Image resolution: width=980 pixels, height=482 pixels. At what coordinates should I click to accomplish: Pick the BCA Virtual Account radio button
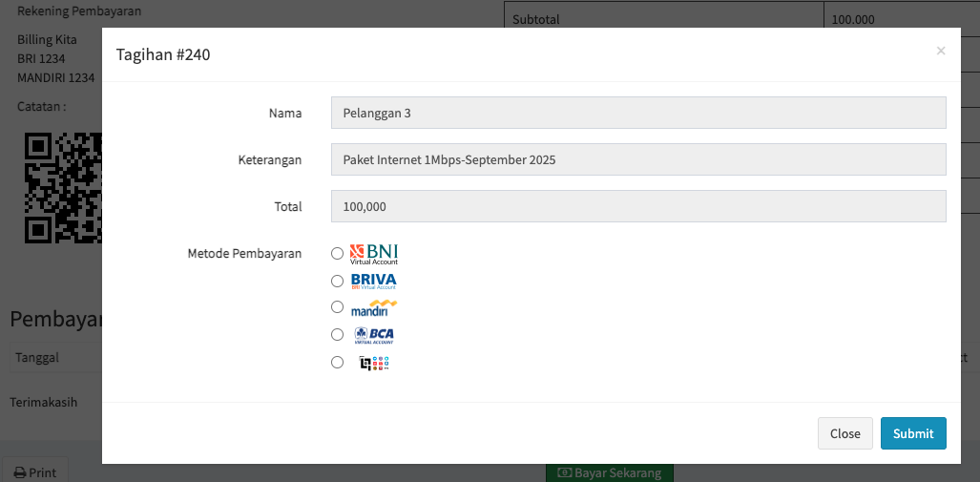pyautogui.click(x=337, y=335)
